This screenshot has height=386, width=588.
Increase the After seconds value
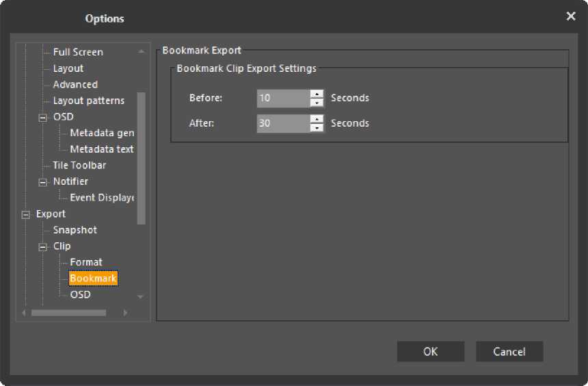[317, 119]
